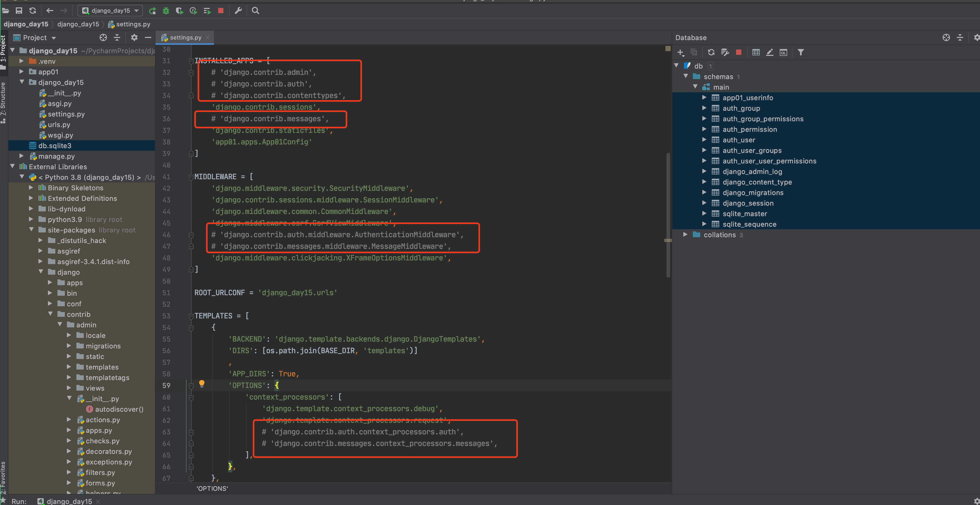
Task: Click the Filter funnel icon in Database panel
Action: pyautogui.click(x=801, y=52)
